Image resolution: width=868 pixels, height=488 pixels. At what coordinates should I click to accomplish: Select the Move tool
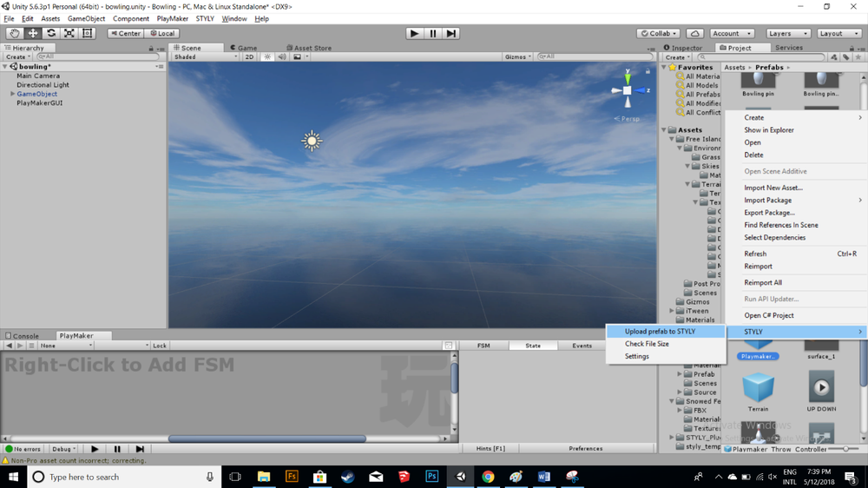tap(33, 33)
